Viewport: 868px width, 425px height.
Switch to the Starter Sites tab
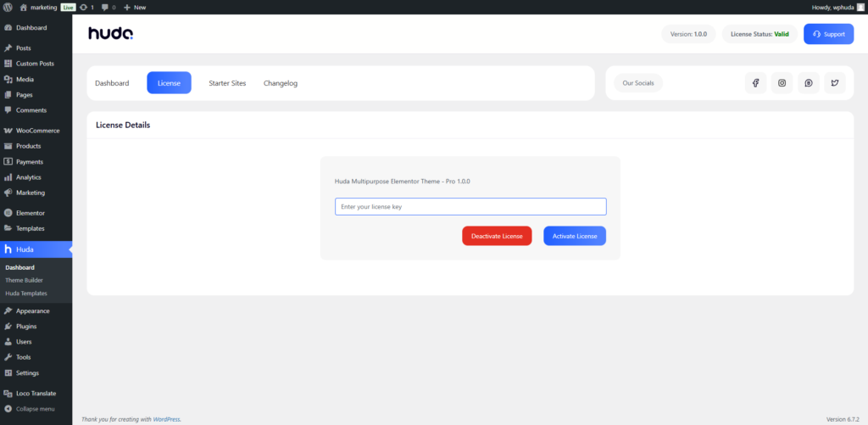click(x=227, y=83)
